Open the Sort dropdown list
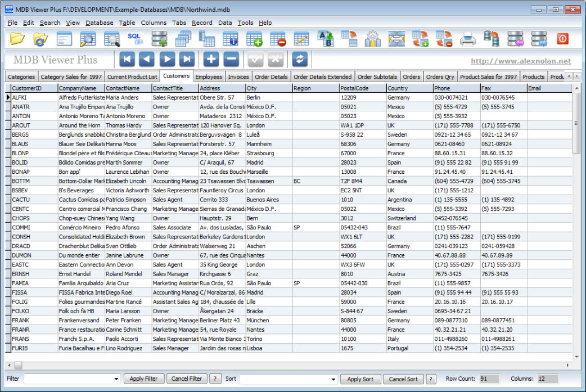Image resolution: width=586 pixels, height=392 pixels. [335, 379]
